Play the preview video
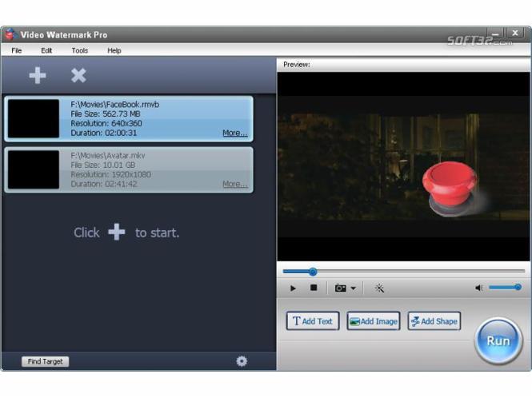 pos(293,289)
